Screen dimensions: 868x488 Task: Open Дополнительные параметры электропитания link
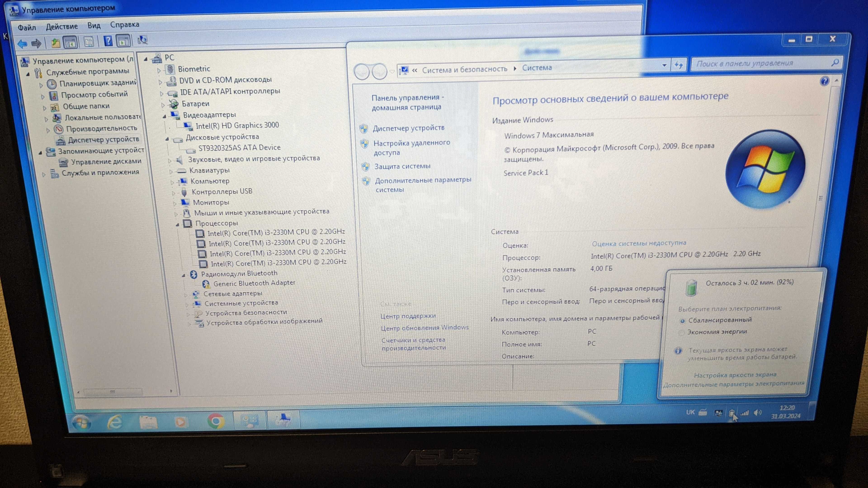(x=734, y=384)
